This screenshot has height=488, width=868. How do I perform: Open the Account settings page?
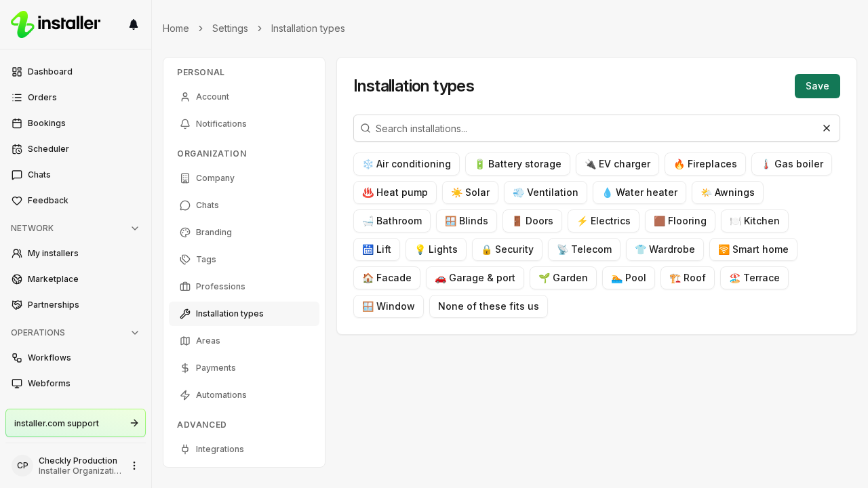pyautogui.click(x=244, y=97)
